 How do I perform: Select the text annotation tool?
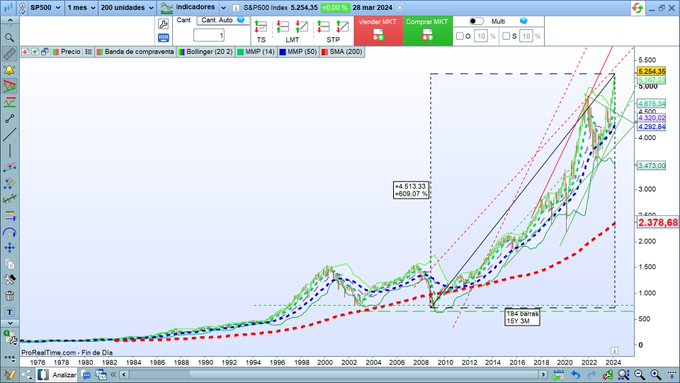click(9, 312)
